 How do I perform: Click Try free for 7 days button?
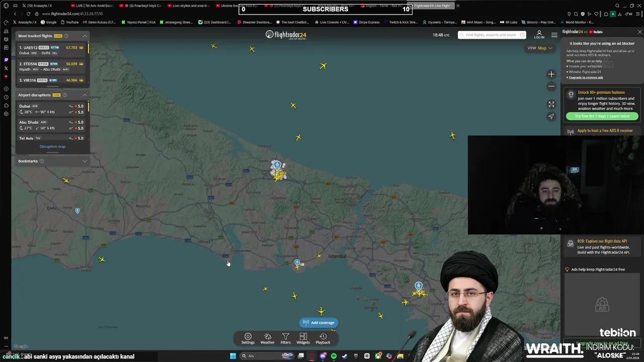[602, 116]
